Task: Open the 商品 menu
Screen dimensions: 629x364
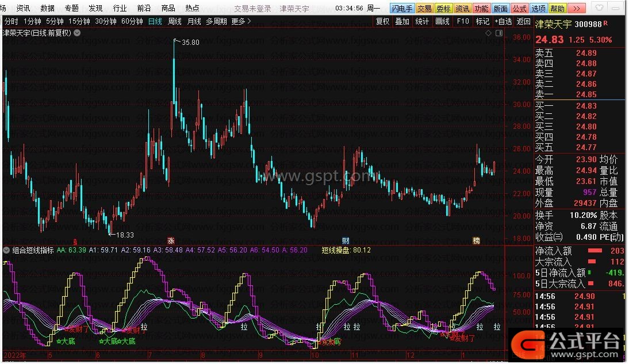Action: click(168, 8)
